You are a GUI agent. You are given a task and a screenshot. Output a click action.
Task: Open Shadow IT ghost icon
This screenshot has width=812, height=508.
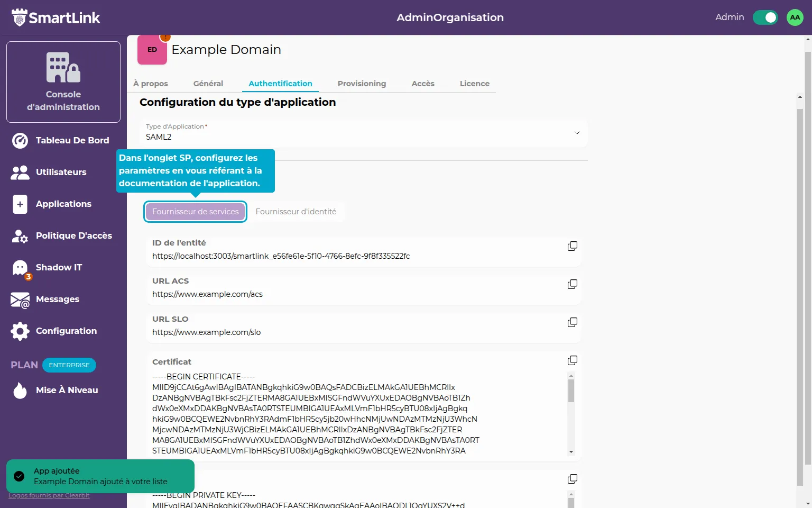click(20, 268)
